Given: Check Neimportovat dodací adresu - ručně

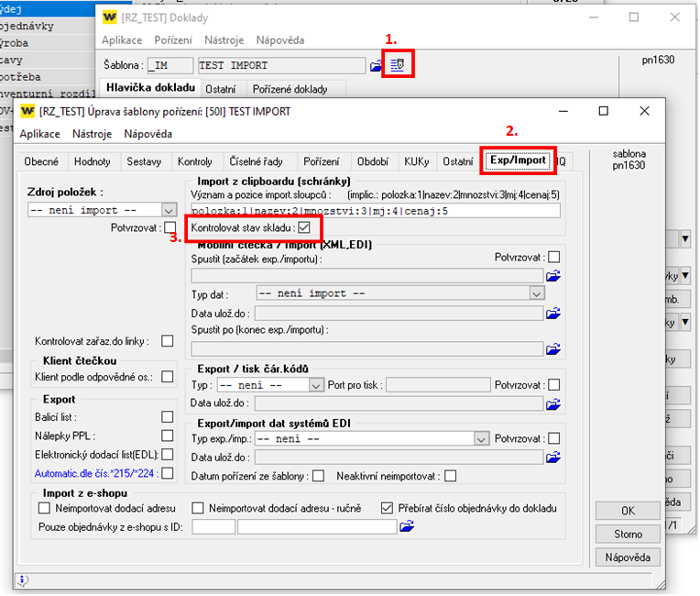Looking at the screenshot, I should coord(197,508).
